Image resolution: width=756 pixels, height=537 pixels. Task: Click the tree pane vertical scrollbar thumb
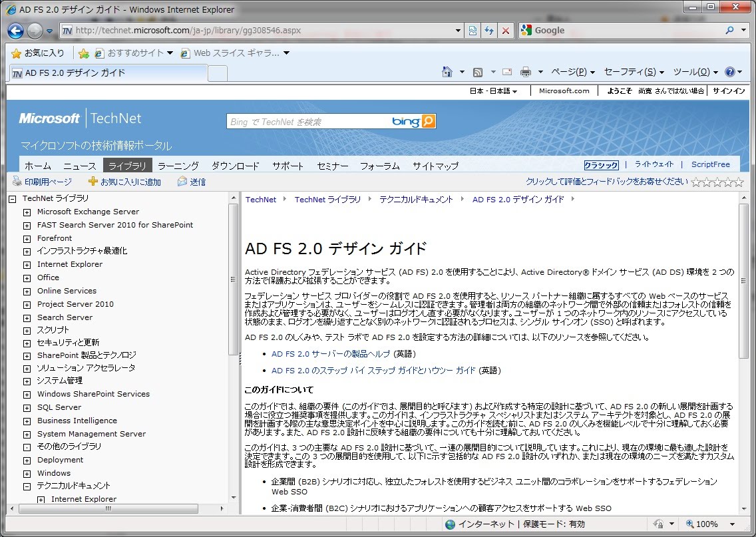tap(234, 279)
